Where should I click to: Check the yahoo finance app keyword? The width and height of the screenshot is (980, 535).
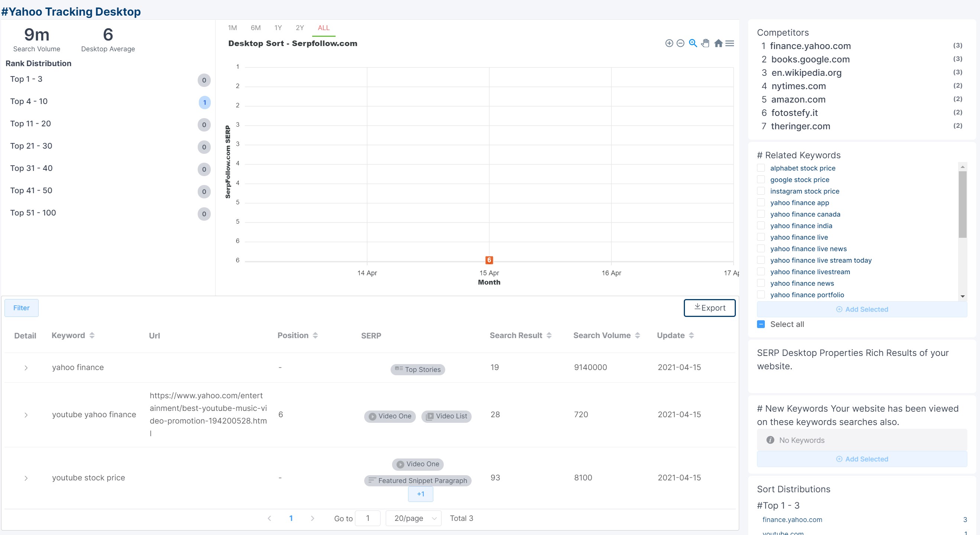point(761,203)
